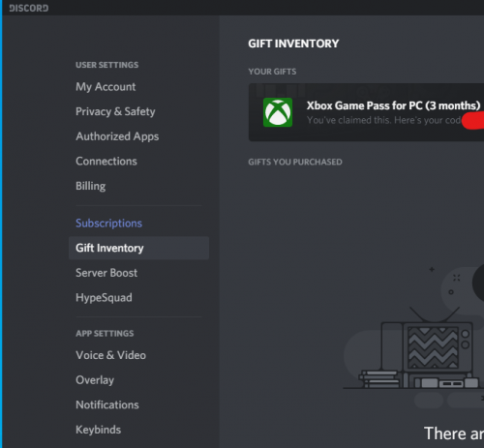
Task: Click the empty-state TV illustration
Action: point(413,336)
